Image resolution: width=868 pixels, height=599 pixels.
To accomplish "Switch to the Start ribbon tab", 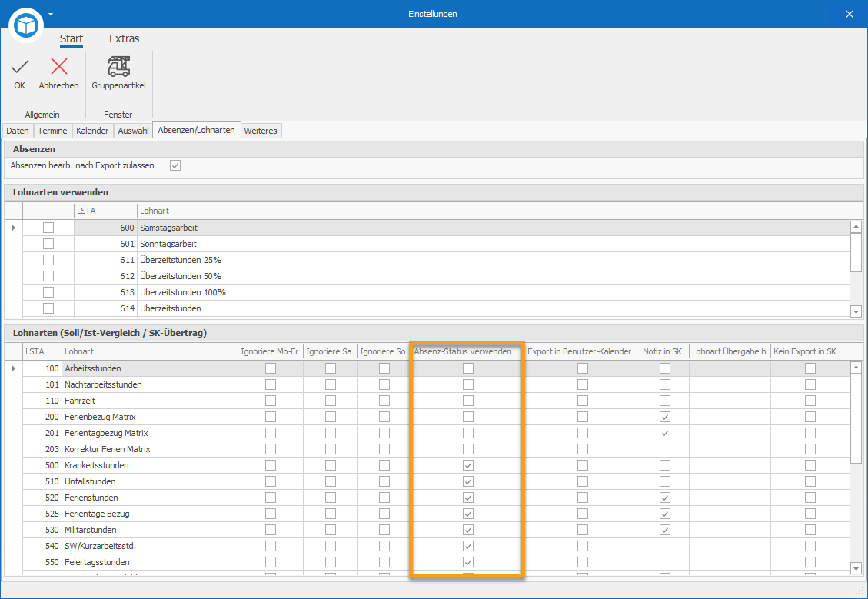I will (72, 38).
